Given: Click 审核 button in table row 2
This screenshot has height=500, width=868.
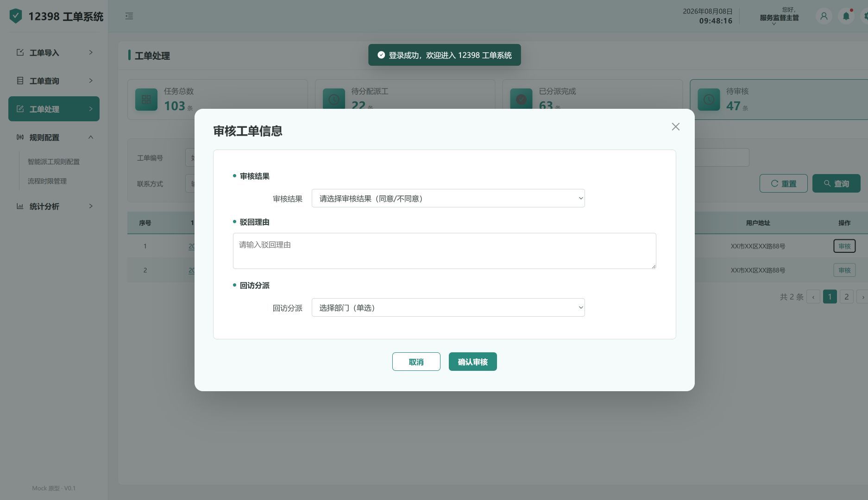Looking at the screenshot, I should (x=844, y=270).
